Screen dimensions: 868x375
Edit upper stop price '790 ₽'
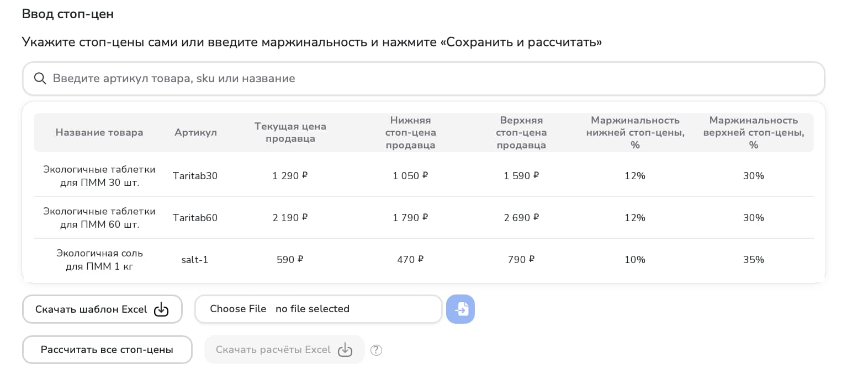[x=521, y=260]
